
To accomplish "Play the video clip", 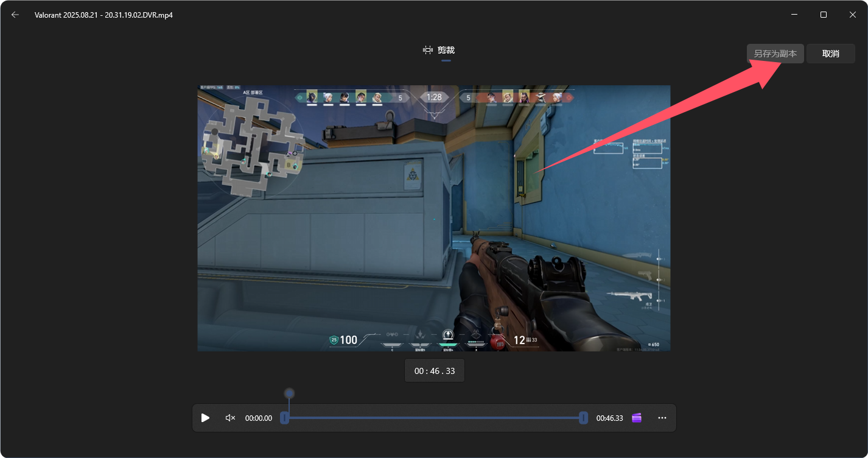I will coord(205,418).
